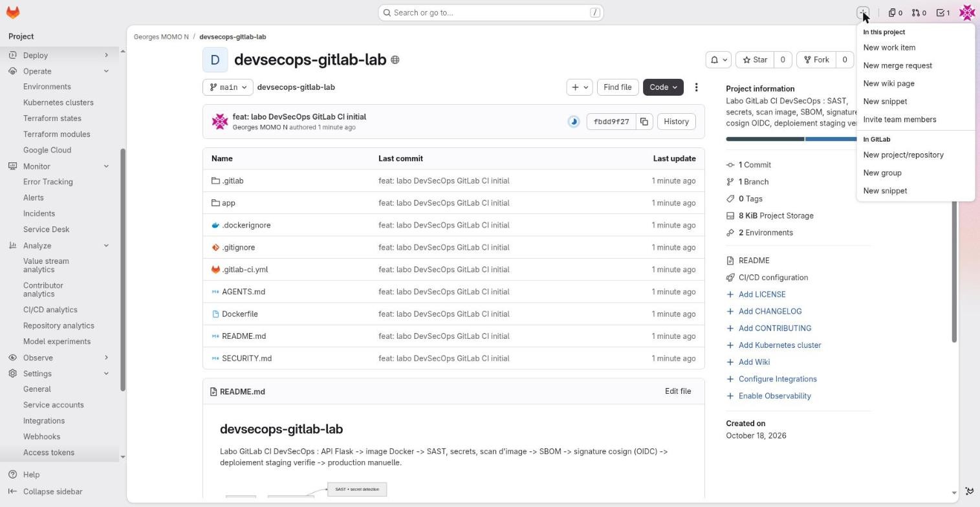Screen dimensions: 980x507
Task: Open the .gitlab folder
Action: (x=233, y=181)
